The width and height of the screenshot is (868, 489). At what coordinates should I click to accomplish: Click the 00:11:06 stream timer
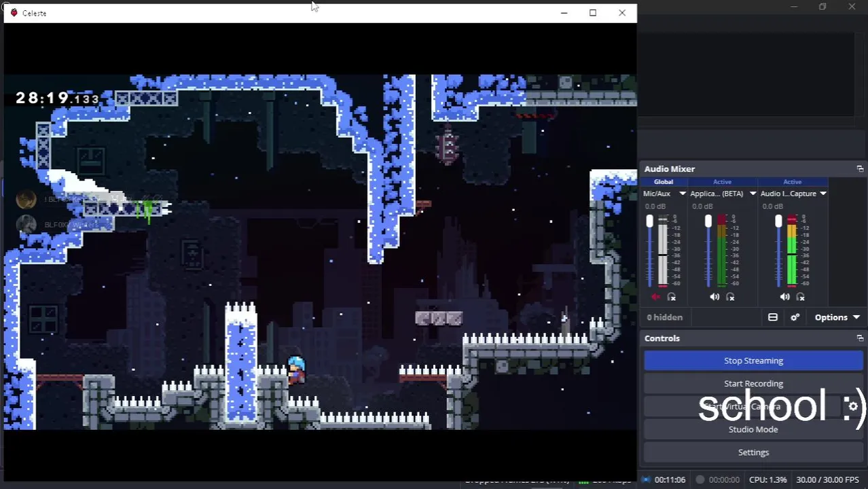(x=670, y=479)
